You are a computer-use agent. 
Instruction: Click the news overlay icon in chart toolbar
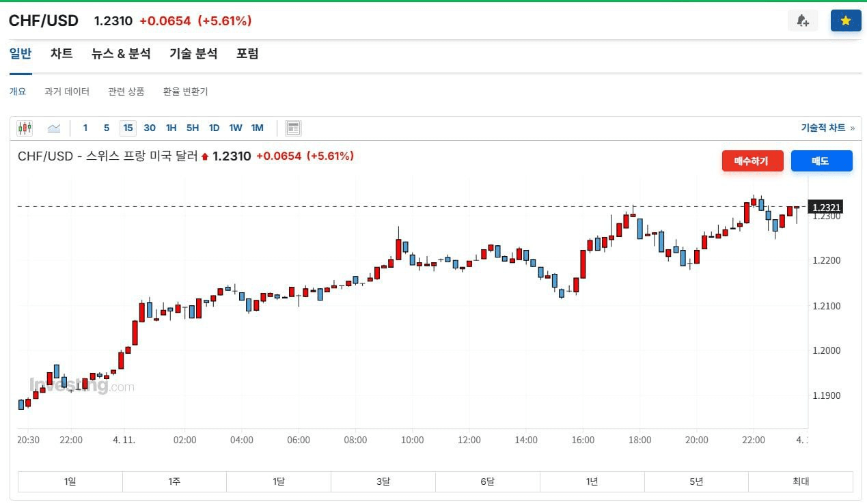pyautogui.click(x=293, y=128)
